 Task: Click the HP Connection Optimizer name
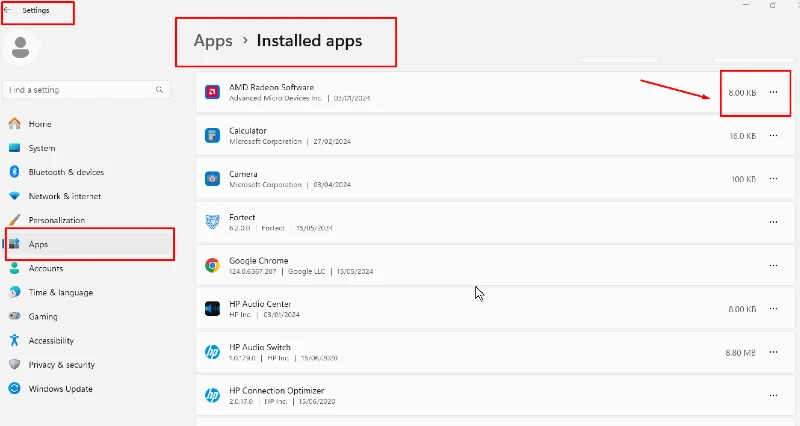pos(277,390)
